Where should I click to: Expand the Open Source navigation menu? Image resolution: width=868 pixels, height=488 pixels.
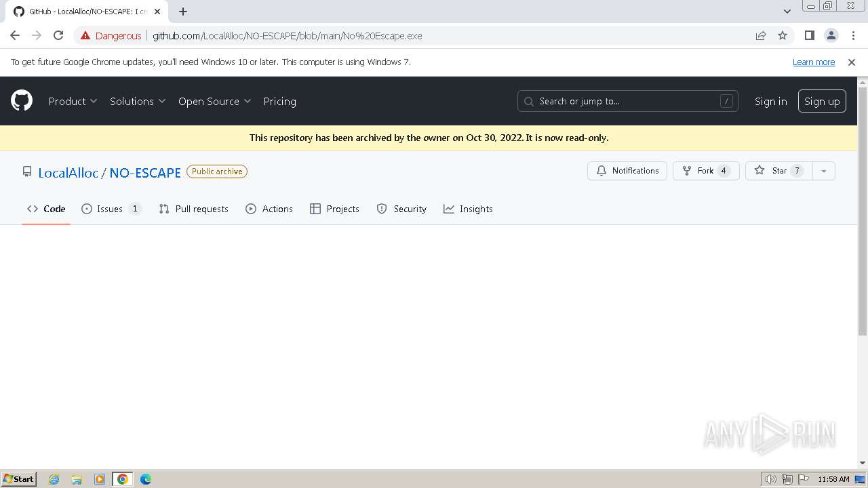[x=214, y=101]
